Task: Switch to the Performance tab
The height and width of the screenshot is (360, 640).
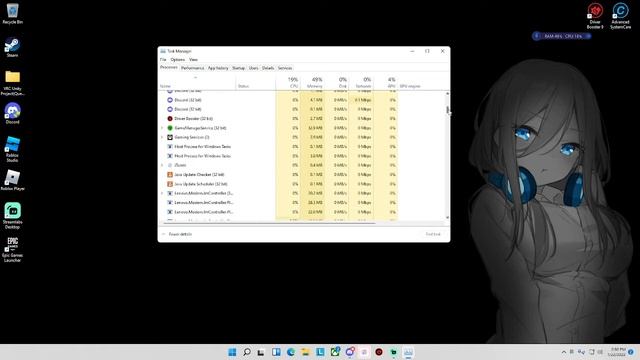Action: tap(192, 68)
